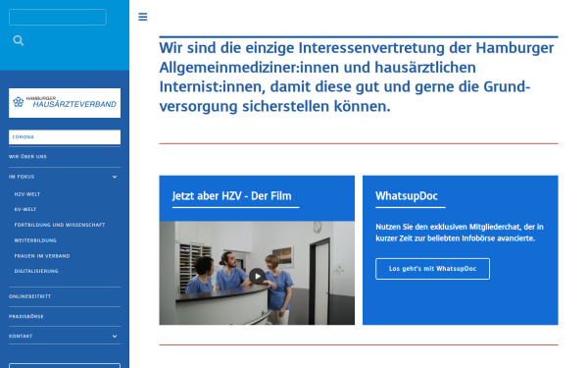Screen dimensions: 588x368
Task: Click the film video thumbnail
Action: coord(257,273)
